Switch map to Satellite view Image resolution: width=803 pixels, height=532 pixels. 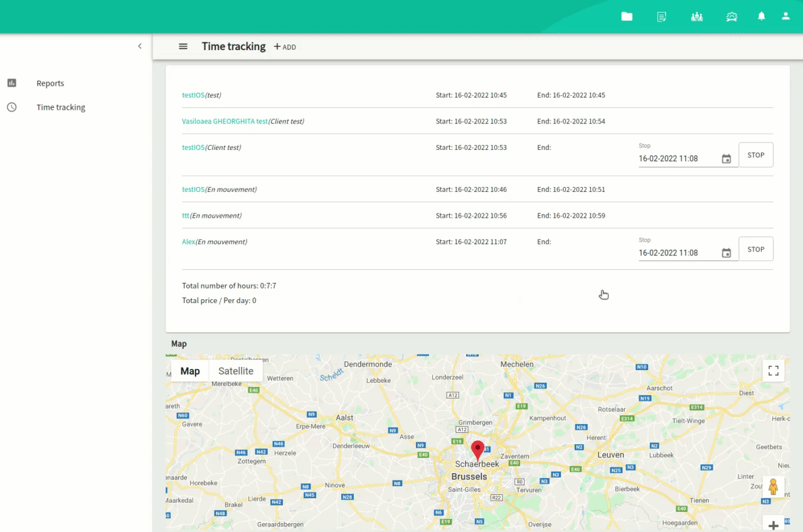pos(236,371)
